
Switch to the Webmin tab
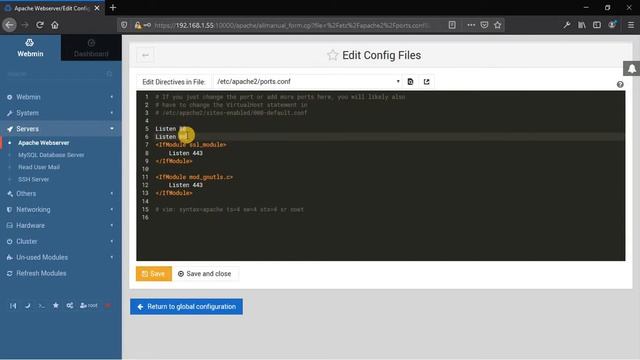(x=30, y=48)
